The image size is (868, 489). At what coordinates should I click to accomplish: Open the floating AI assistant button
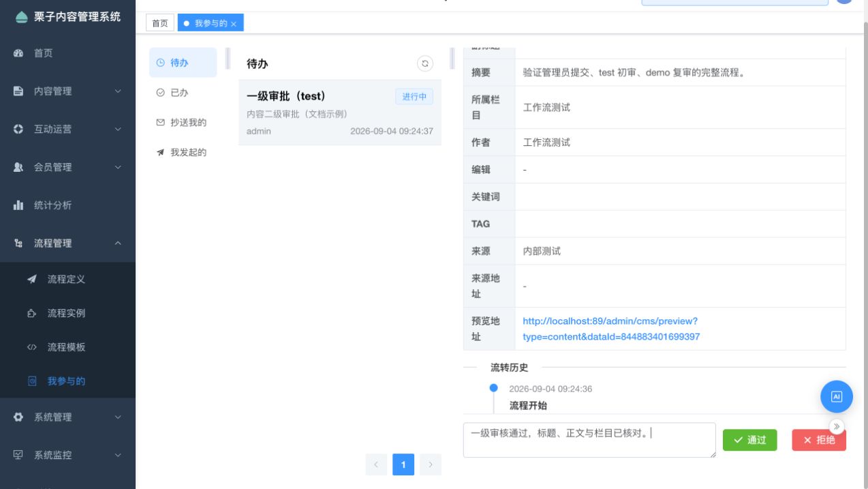(x=837, y=396)
